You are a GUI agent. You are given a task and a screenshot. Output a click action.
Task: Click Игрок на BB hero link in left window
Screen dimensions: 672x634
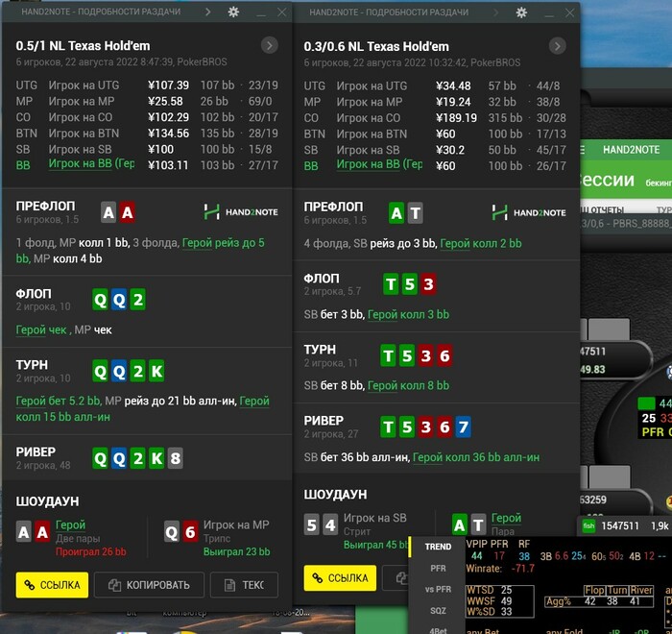(x=91, y=163)
